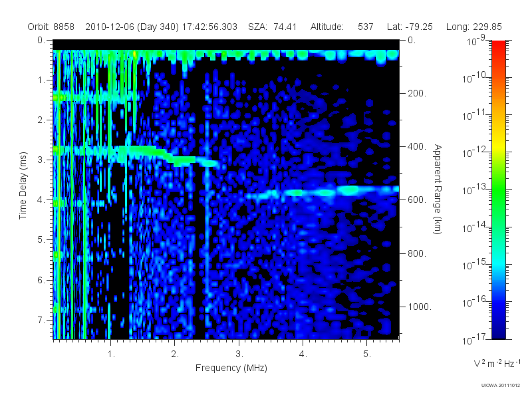Click the "6." time delay tick label
This screenshot has width=532, height=399.
(41, 280)
